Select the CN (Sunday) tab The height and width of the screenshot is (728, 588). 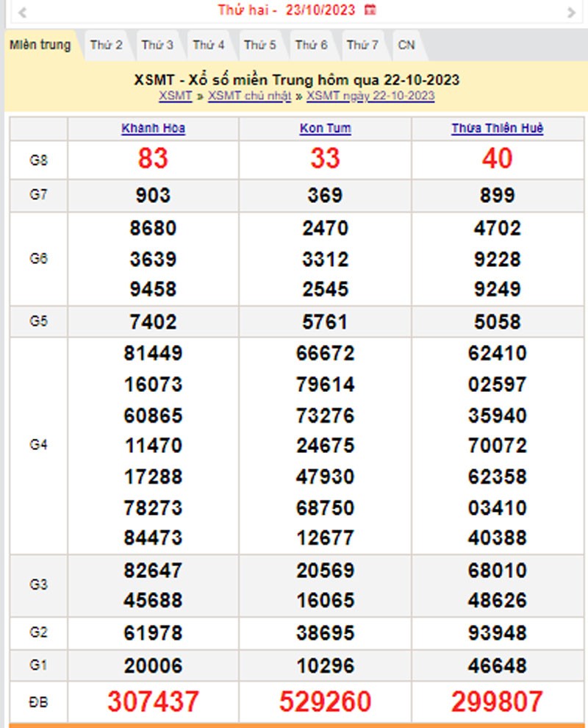tap(406, 45)
